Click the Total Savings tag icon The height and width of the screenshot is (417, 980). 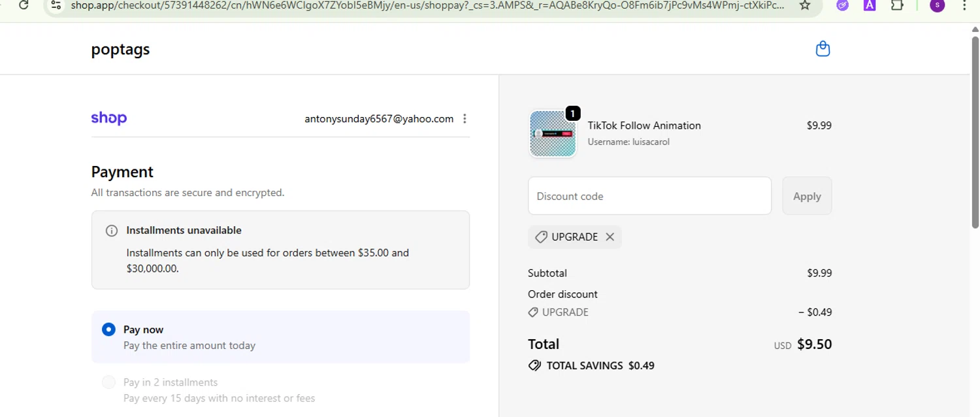click(x=534, y=365)
